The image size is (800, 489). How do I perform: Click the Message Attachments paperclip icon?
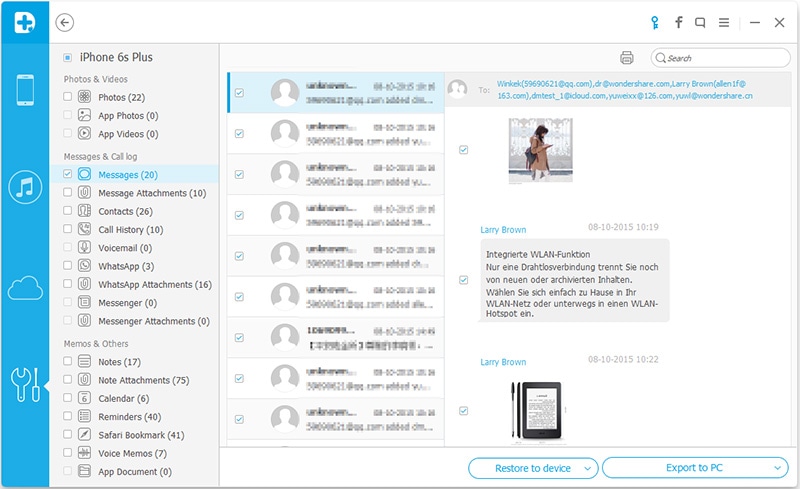point(84,192)
